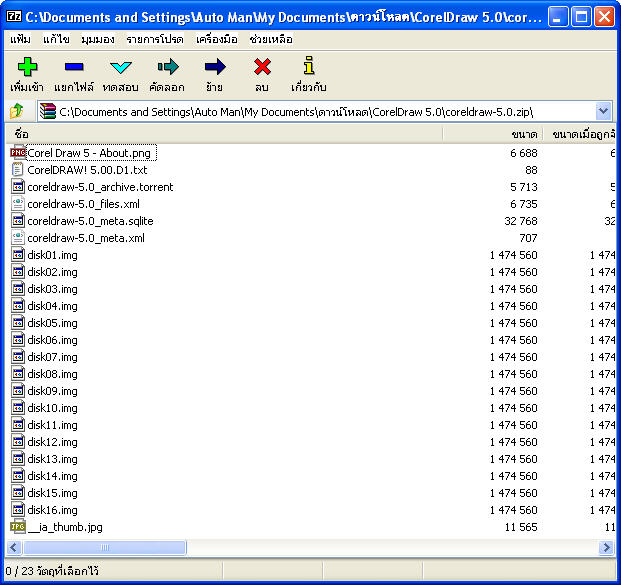Click the icon of coreldraw-5.0_archive.torrent
621x585 pixels.
(x=18, y=187)
